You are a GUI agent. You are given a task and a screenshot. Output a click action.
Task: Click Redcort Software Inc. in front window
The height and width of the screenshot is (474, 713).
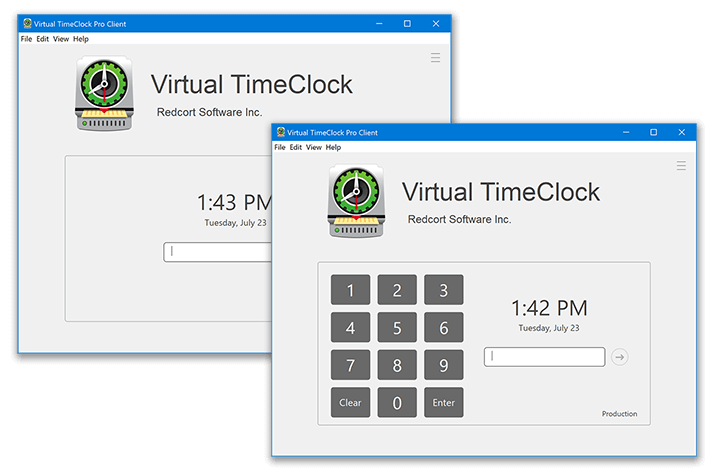pos(459,219)
